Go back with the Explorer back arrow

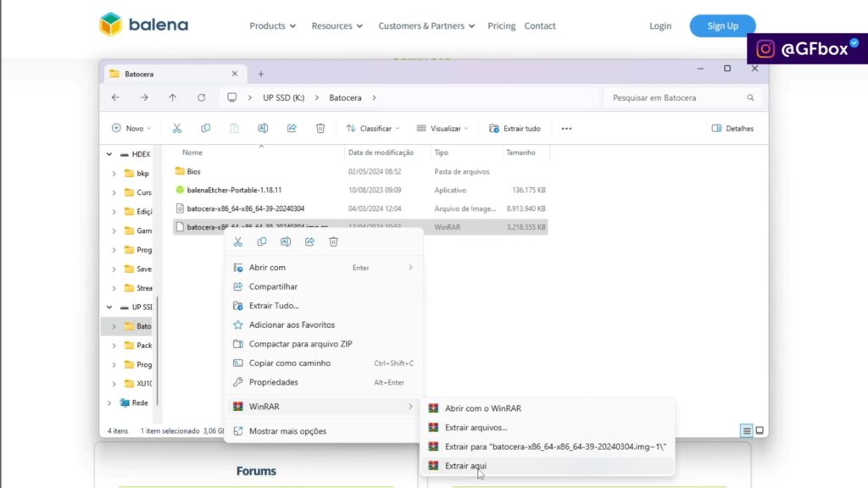pyautogui.click(x=115, y=97)
